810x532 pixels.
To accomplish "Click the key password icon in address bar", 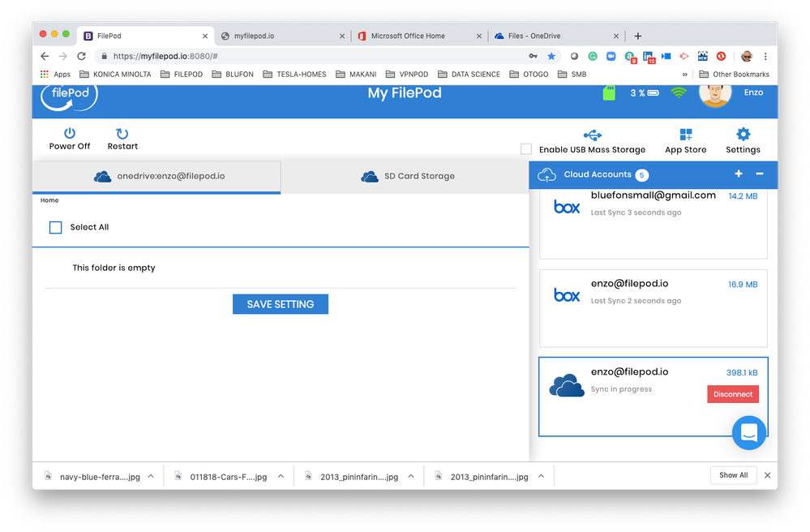I will (534, 56).
